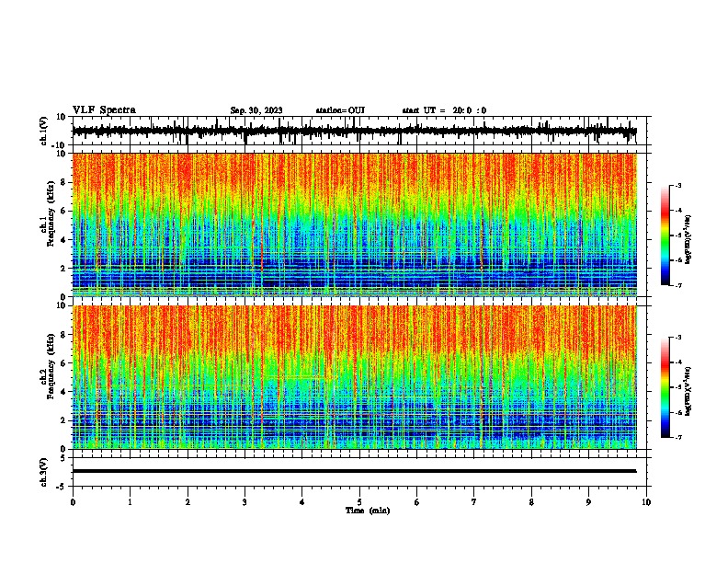Click the ch.1 voltage waveform panel at top
This screenshot has height=563, width=728.
coord(359,131)
